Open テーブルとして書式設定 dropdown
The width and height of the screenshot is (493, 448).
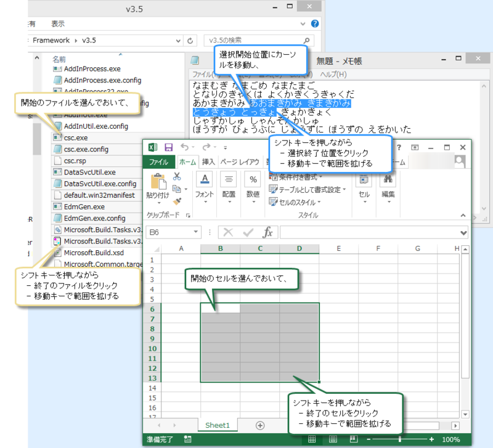(x=307, y=190)
